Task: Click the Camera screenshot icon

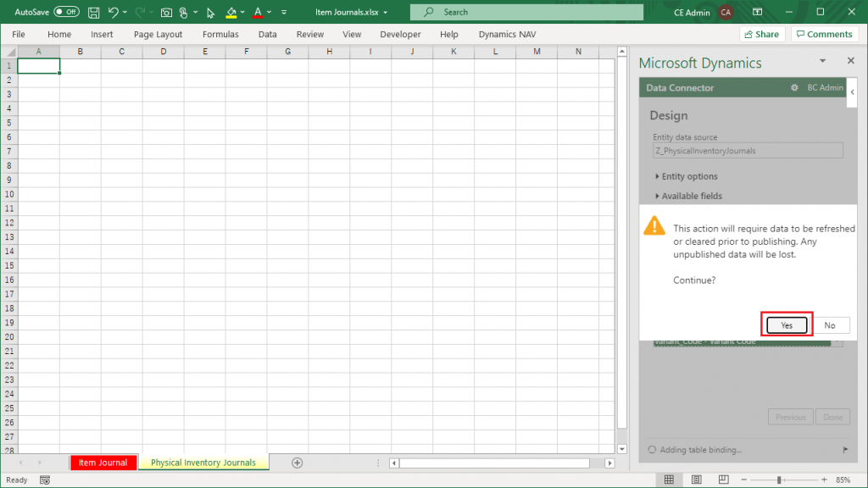Action: (x=165, y=12)
